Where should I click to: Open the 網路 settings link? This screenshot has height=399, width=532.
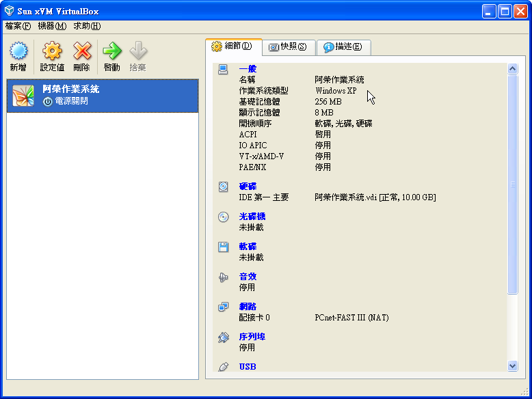pos(248,307)
